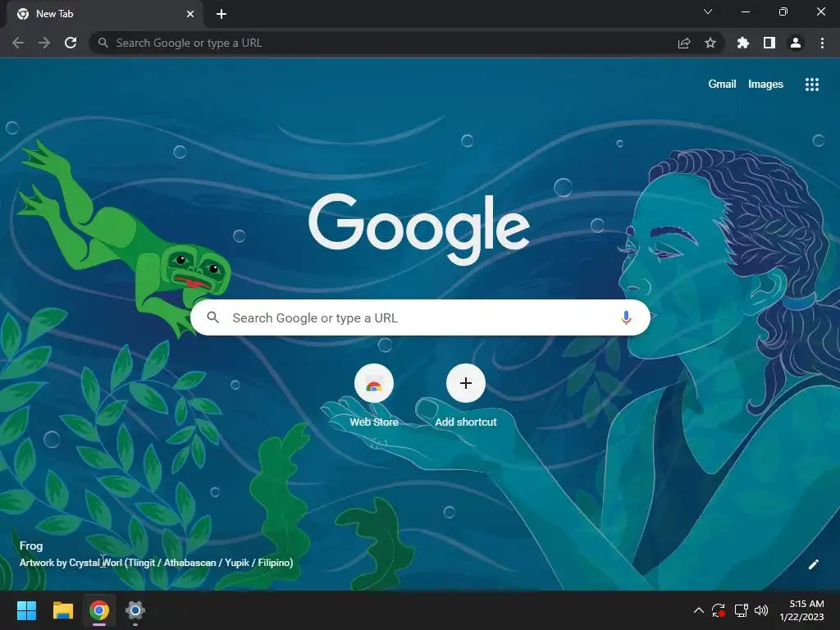
Task: Click the Frog artwork title
Action: point(31,546)
